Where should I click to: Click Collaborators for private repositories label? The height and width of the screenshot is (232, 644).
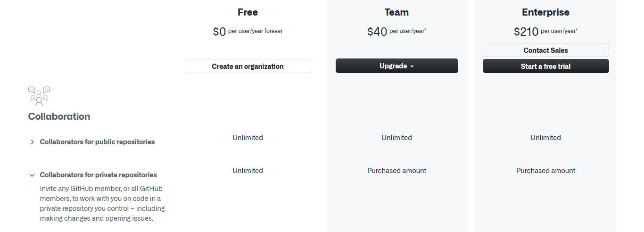point(99,175)
